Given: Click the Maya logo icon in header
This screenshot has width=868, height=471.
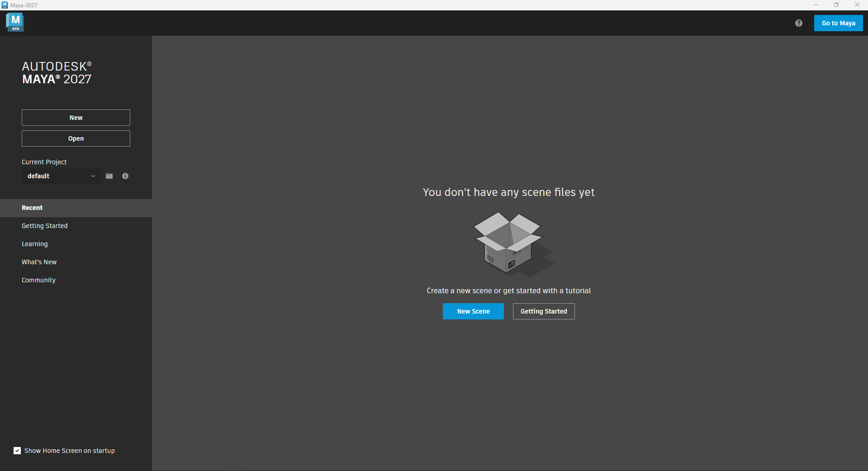Looking at the screenshot, I should coord(15,22).
